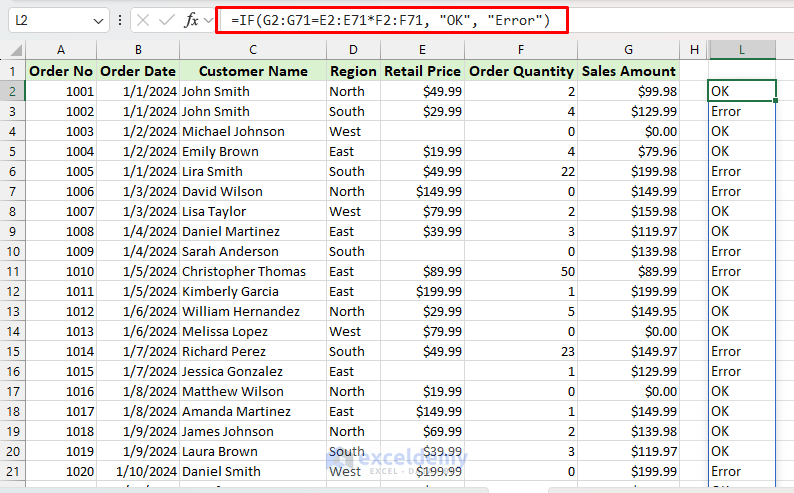Expand the function options chevron beside fx

click(x=209, y=20)
